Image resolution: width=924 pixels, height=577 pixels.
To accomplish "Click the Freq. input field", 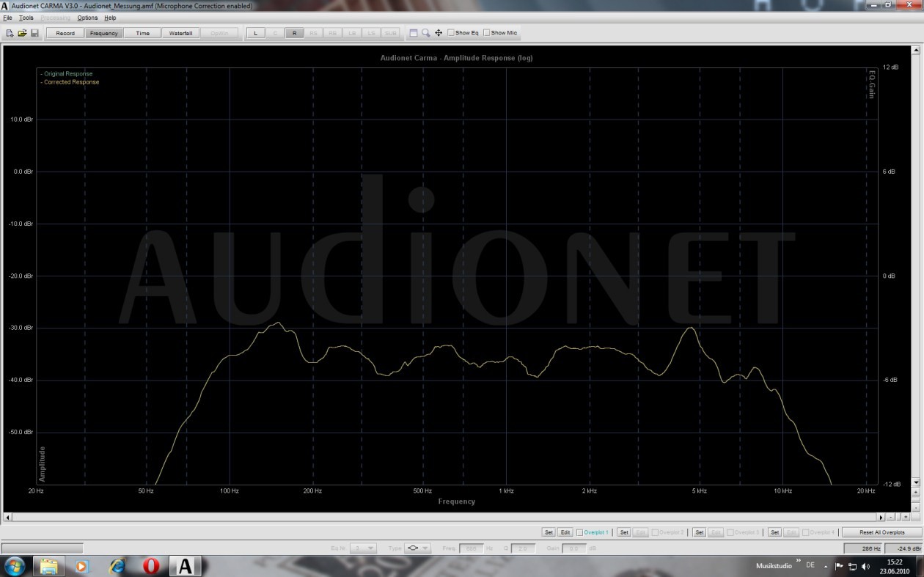I will (x=470, y=548).
